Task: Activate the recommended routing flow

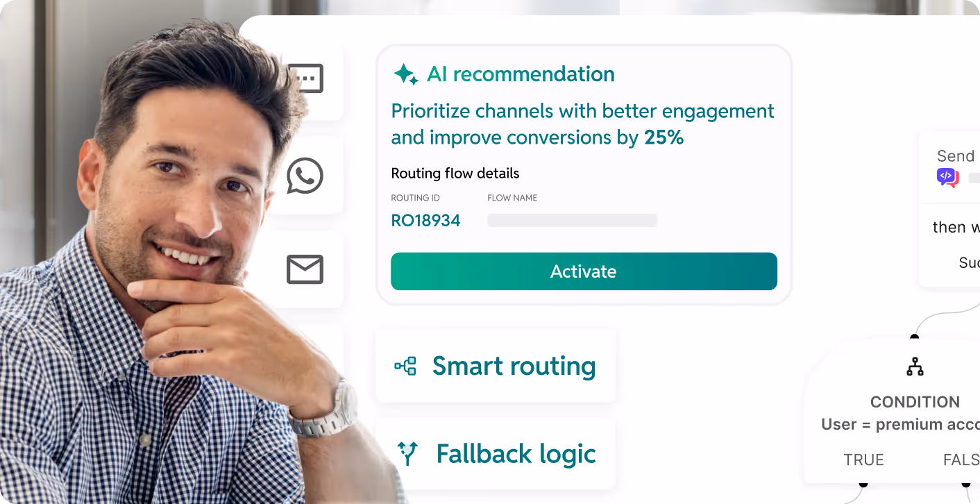Action: pyautogui.click(x=584, y=271)
